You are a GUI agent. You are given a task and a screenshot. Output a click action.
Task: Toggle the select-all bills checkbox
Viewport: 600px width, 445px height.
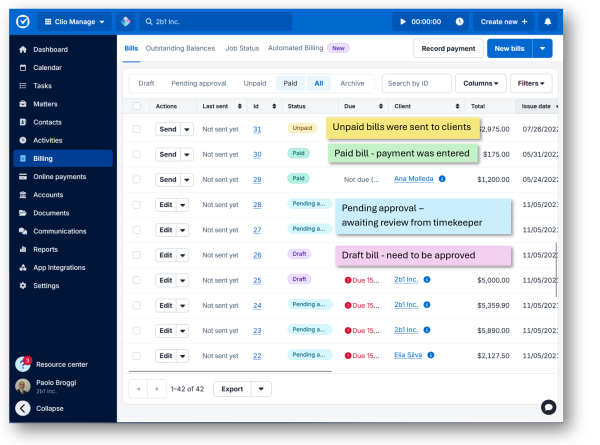tap(137, 106)
